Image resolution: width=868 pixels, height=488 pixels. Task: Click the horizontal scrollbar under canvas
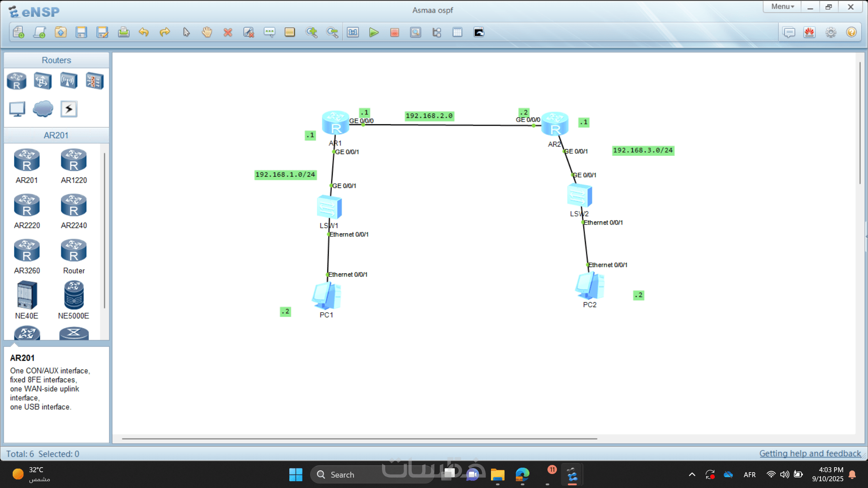coord(359,439)
